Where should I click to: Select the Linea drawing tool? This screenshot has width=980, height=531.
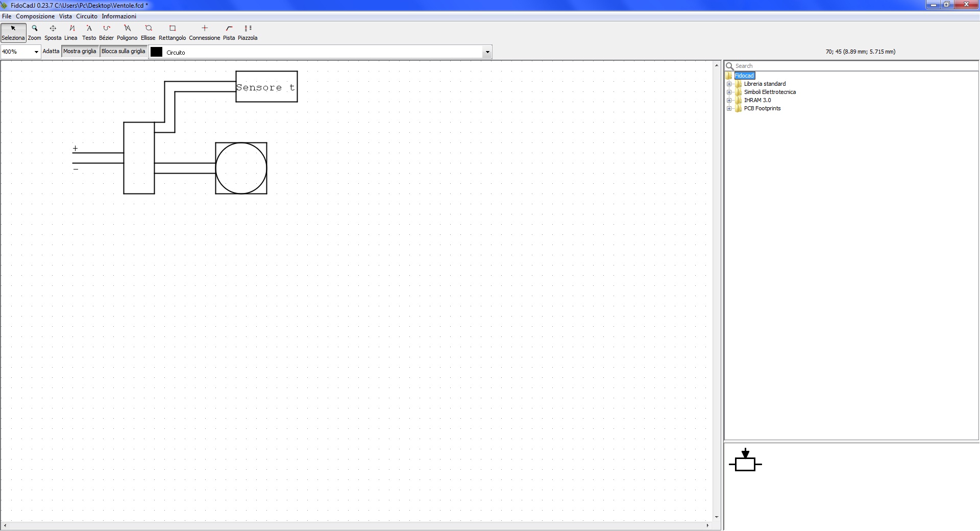71,33
